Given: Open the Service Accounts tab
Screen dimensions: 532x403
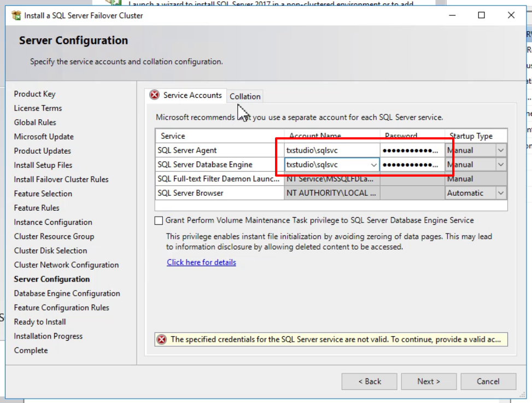Looking at the screenshot, I should pos(186,95).
